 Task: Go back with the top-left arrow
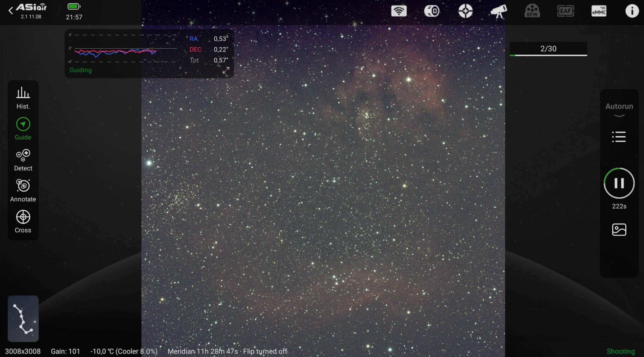(11, 11)
